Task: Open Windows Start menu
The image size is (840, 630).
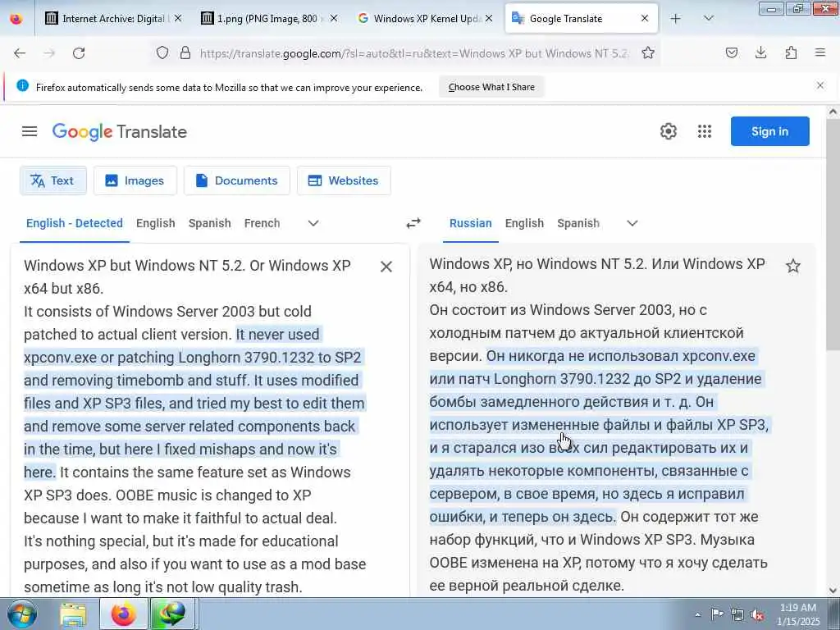Action: 22,614
